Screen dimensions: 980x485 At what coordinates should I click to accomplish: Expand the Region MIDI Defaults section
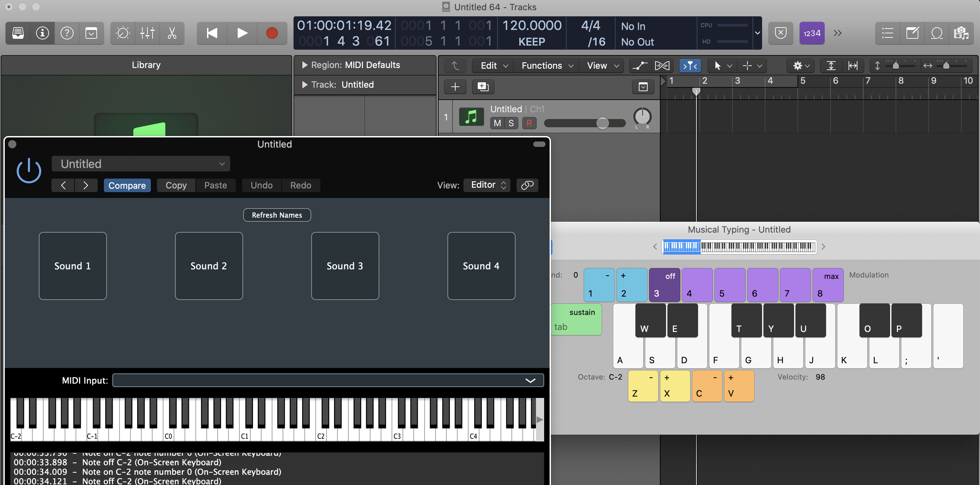(x=305, y=65)
